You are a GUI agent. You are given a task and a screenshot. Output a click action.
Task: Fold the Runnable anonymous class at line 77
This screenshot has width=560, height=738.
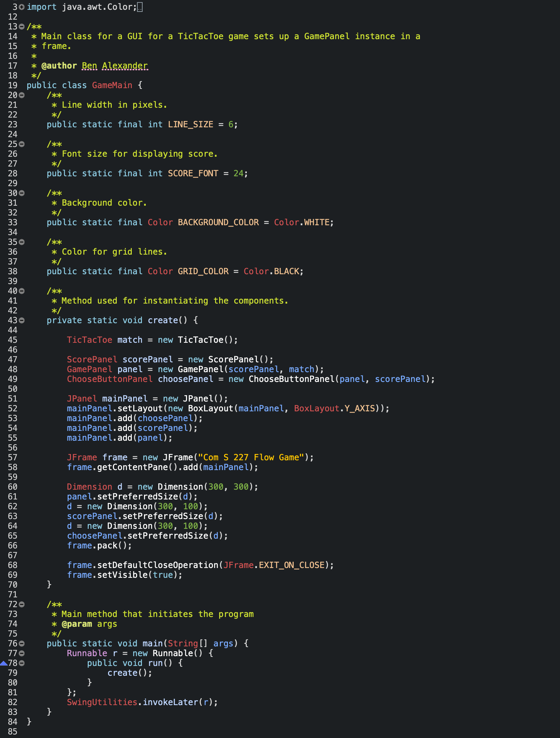click(22, 653)
